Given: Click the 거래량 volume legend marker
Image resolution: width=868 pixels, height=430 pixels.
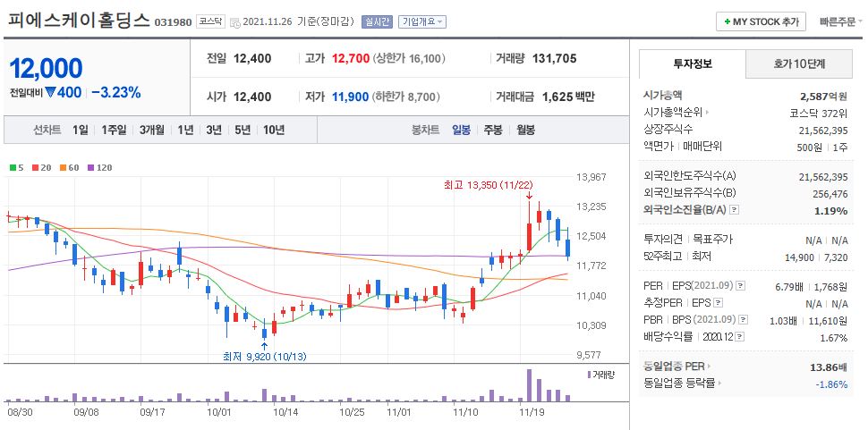Looking at the screenshot, I should [x=589, y=375].
